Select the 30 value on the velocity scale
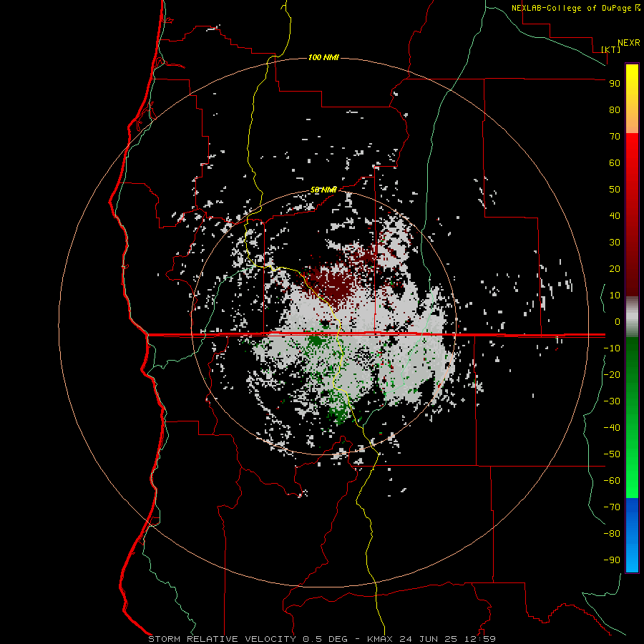The height and width of the screenshot is (644, 644). [615, 243]
